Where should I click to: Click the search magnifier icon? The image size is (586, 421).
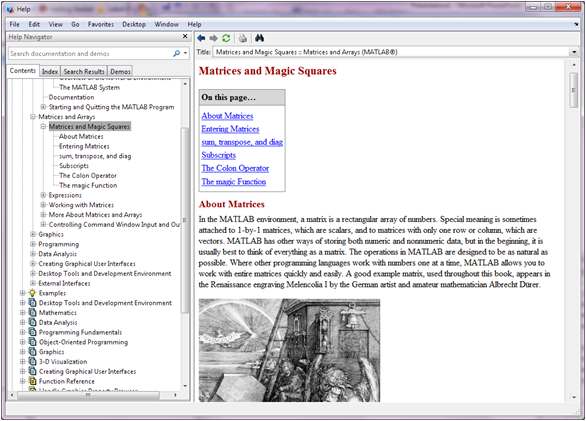(x=176, y=53)
